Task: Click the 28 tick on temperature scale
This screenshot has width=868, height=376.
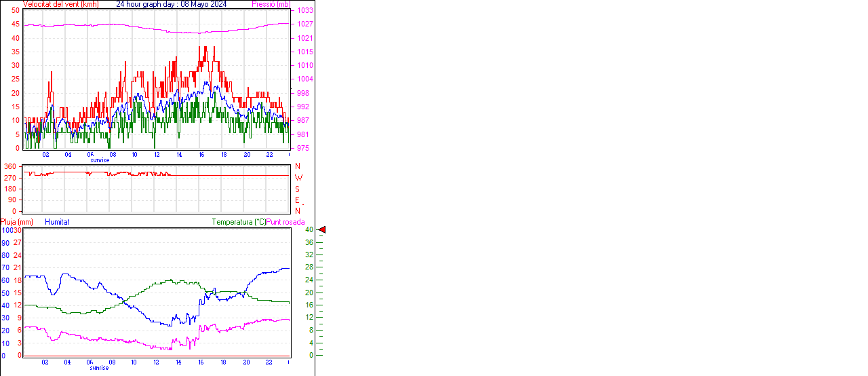Action: (309, 267)
